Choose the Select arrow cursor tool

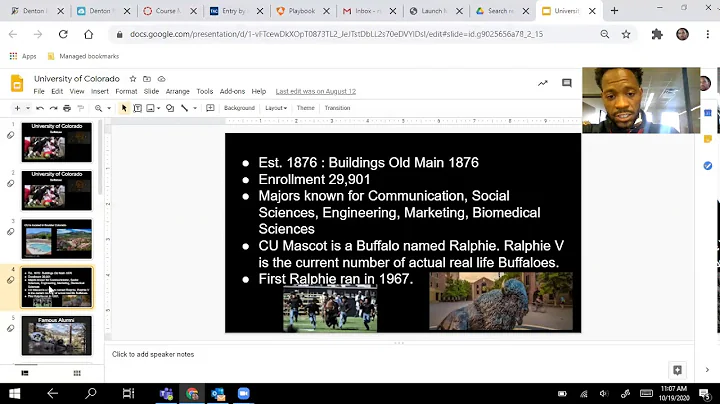[124, 108]
